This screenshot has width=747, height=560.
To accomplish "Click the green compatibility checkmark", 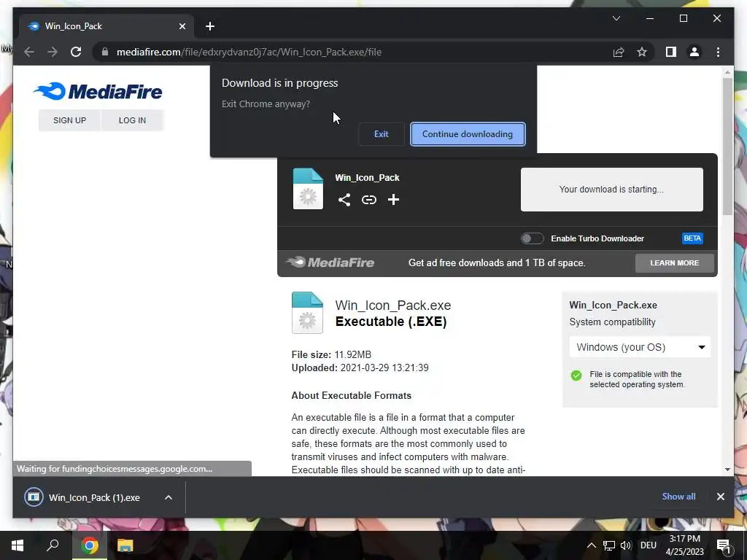I will tap(576, 376).
